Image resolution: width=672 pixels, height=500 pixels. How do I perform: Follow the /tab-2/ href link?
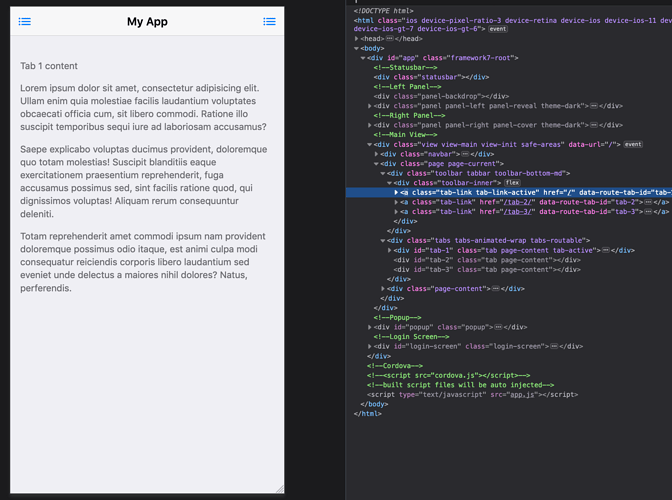(517, 202)
